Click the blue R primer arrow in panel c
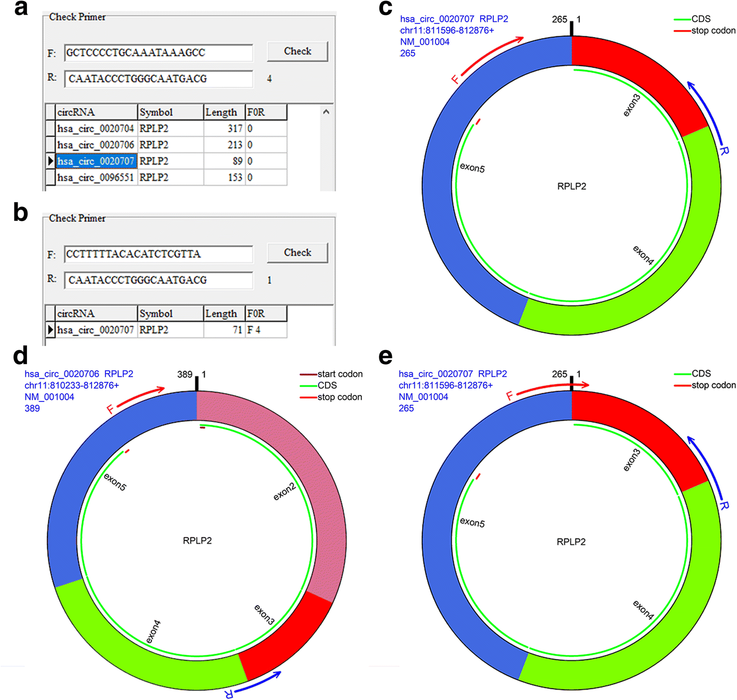This screenshot has height=700, width=737. [707, 110]
